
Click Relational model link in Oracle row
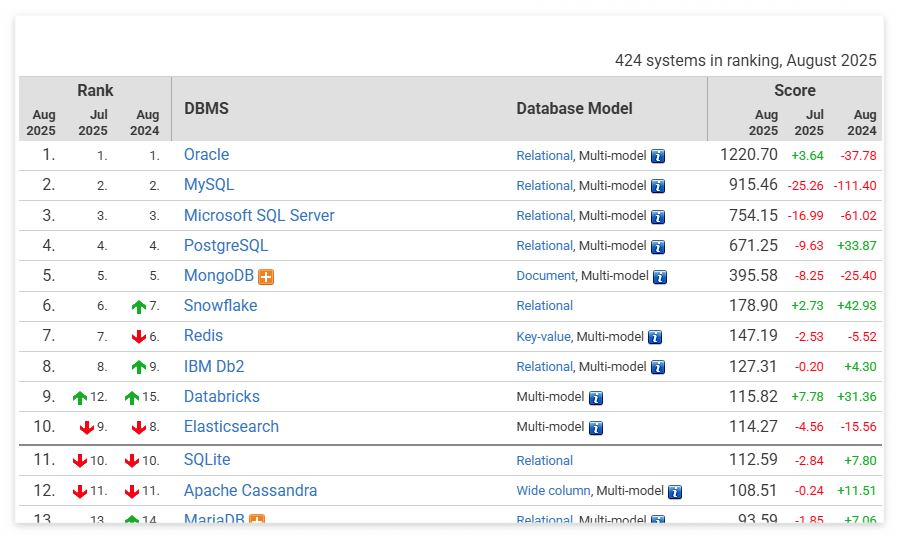click(545, 156)
